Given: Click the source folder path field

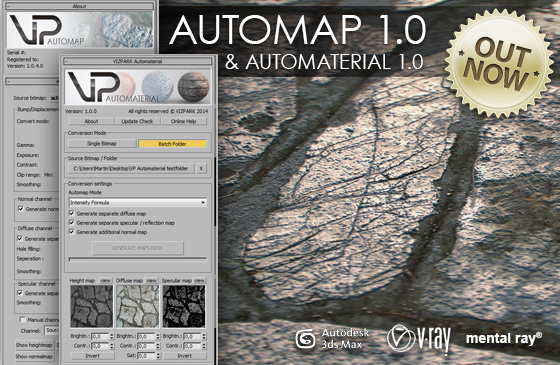Looking at the screenshot, I should (x=131, y=169).
